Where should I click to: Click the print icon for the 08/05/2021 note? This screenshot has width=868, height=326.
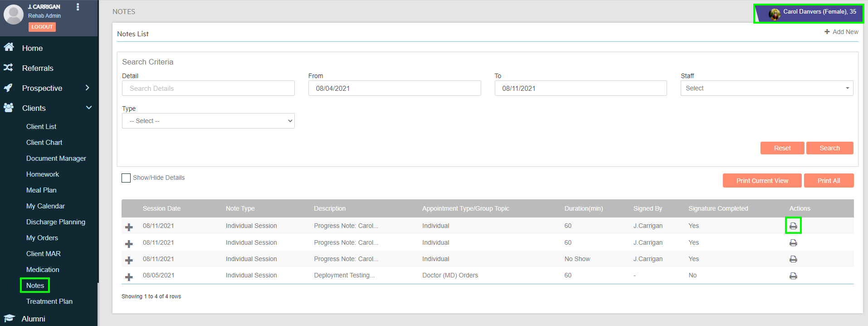(793, 276)
